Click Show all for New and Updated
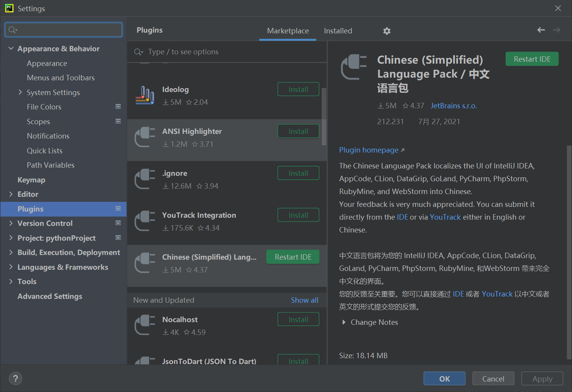Image resolution: width=572 pixels, height=392 pixels. pos(305,300)
